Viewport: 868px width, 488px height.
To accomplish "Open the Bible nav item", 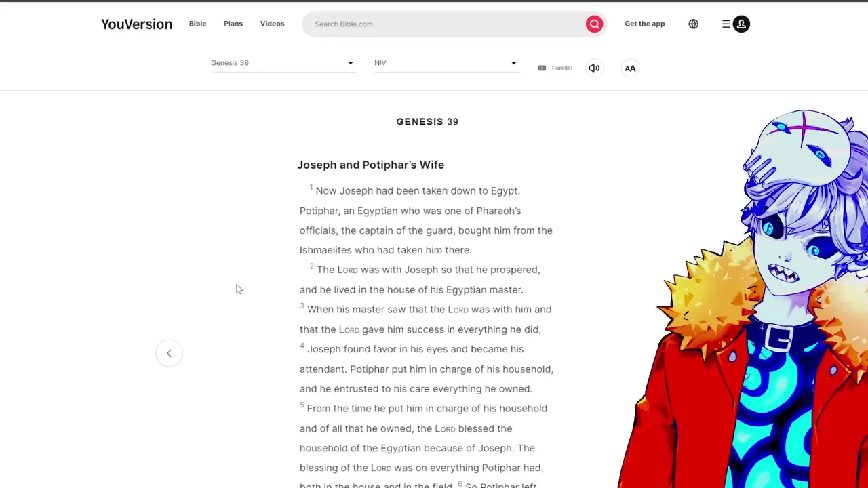I will click(197, 24).
